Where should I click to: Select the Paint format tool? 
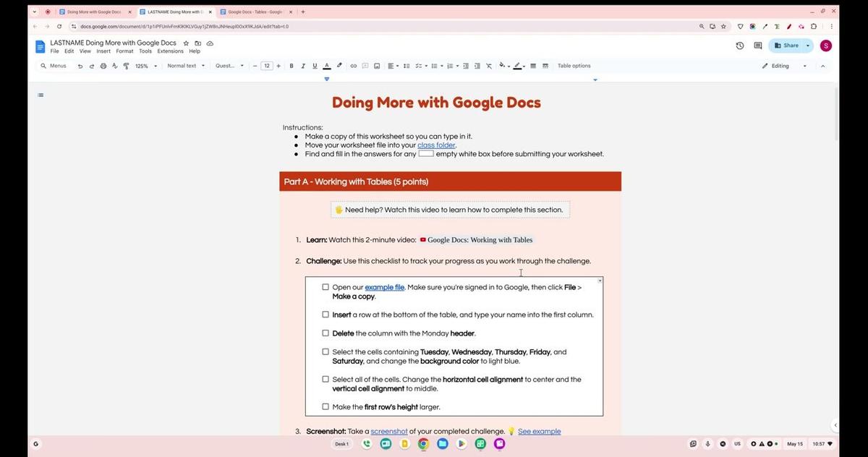point(126,66)
